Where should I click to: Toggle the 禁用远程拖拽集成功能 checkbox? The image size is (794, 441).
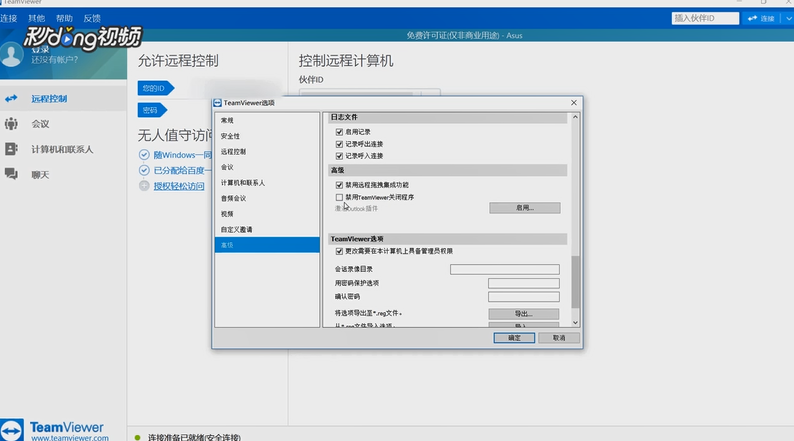(x=339, y=185)
